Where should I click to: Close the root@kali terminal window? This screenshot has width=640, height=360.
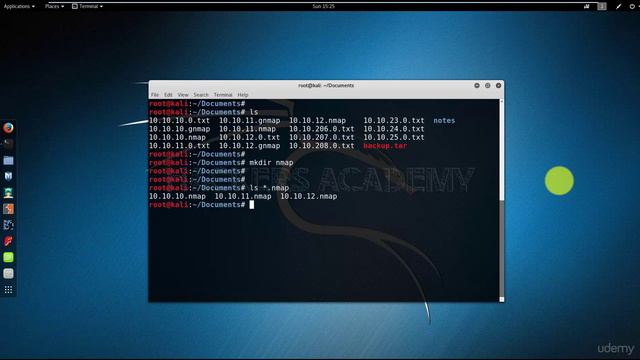pos(498,85)
